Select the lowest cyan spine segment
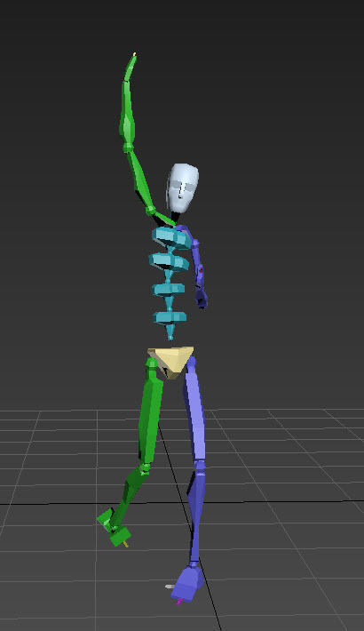This screenshot has height=631, width=364. (170, 317)
